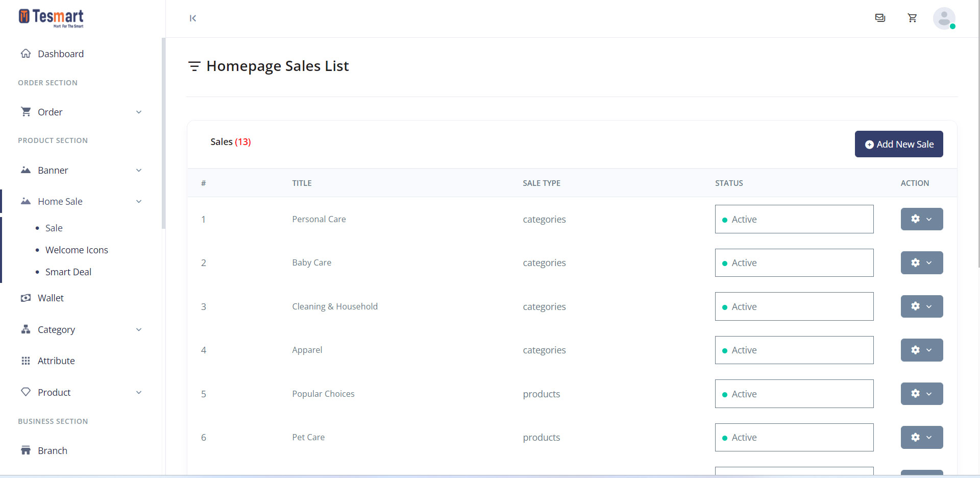Click the SALE TYPE column header
The width and height of the screenshot is (980, 478).
(x=542, y=183)
